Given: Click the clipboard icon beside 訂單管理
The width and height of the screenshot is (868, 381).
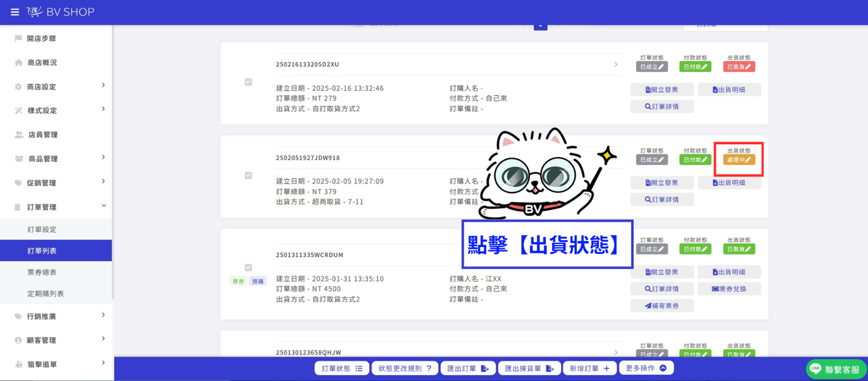Looking at the screenshot, I should point(18,207).
